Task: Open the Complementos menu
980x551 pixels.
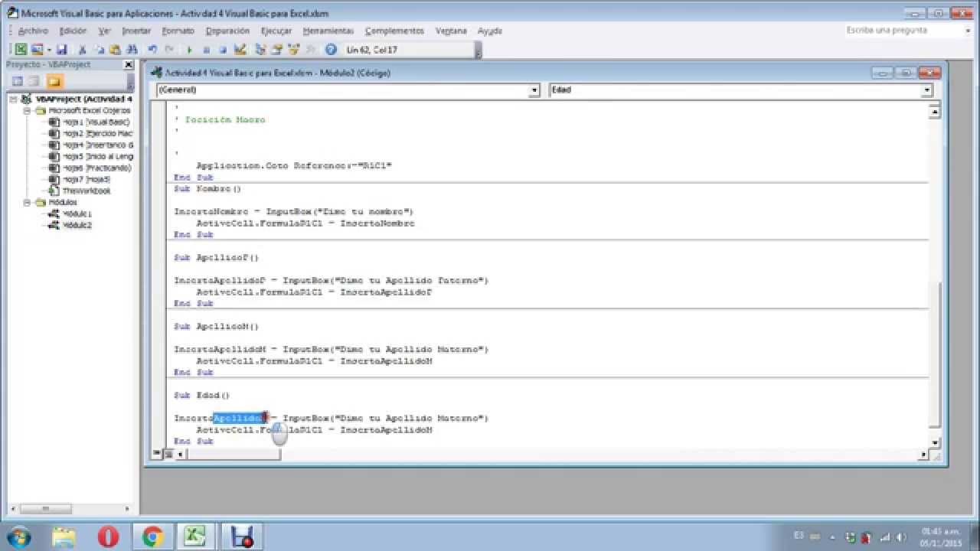Action: click(x=394, y=31)
